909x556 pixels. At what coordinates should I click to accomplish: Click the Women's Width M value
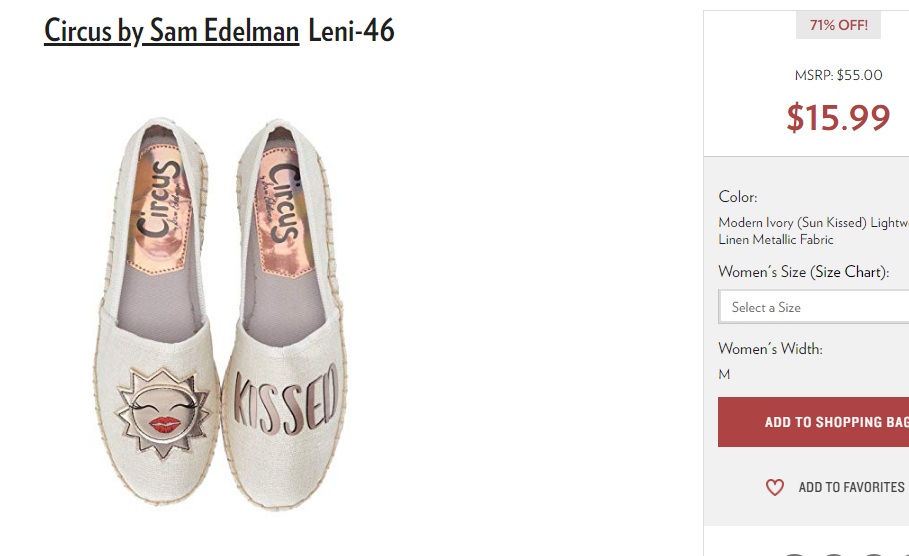(x=724, y=375)
